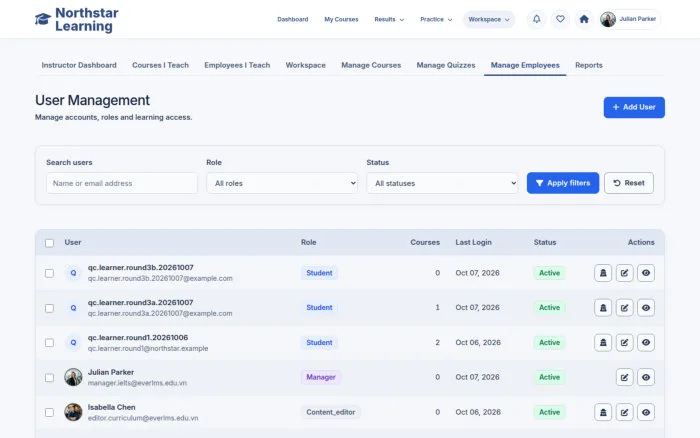The image size is (700, 438).
Task: Open the All statuses dropdown
Action: (442, 183)
